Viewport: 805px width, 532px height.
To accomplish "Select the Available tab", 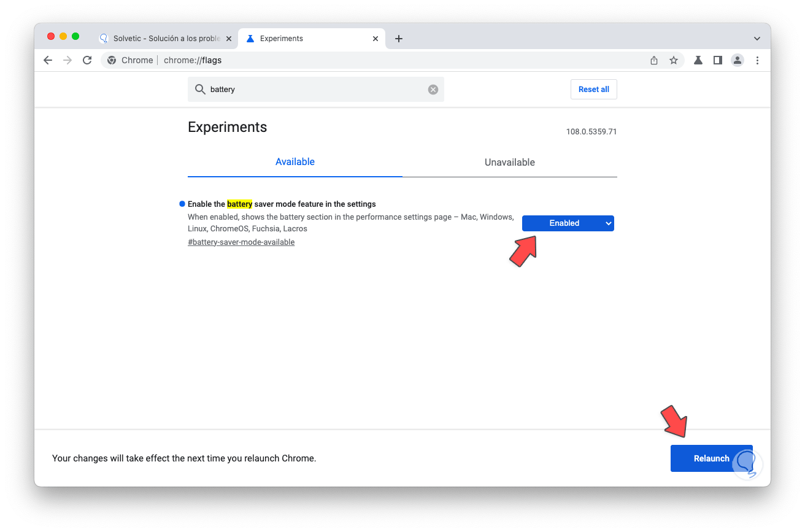I will pyautogui.click(x=295, y=162).
